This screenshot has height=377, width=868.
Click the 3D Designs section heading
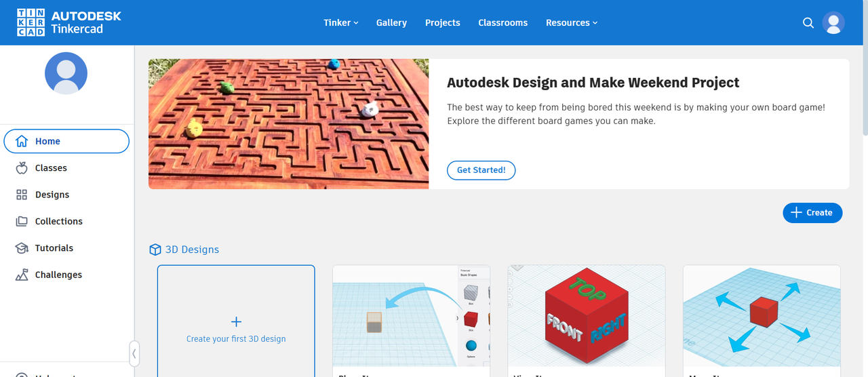(x=192, y=250)
